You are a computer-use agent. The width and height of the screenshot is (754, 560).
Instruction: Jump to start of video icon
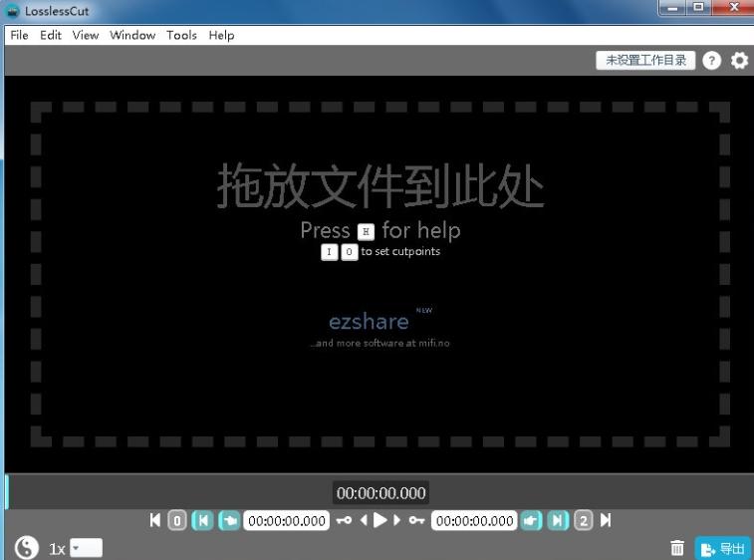154,520
